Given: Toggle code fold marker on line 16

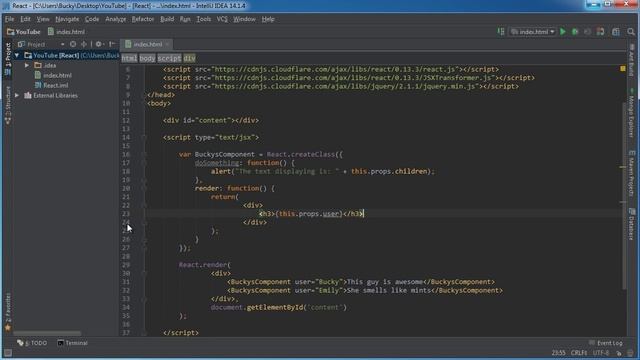Looking at the screenshot, I should pos(144,154).
